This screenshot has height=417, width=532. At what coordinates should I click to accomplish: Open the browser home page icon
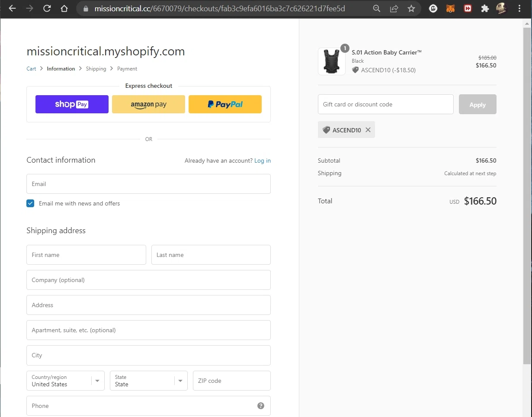pos(64,9)
